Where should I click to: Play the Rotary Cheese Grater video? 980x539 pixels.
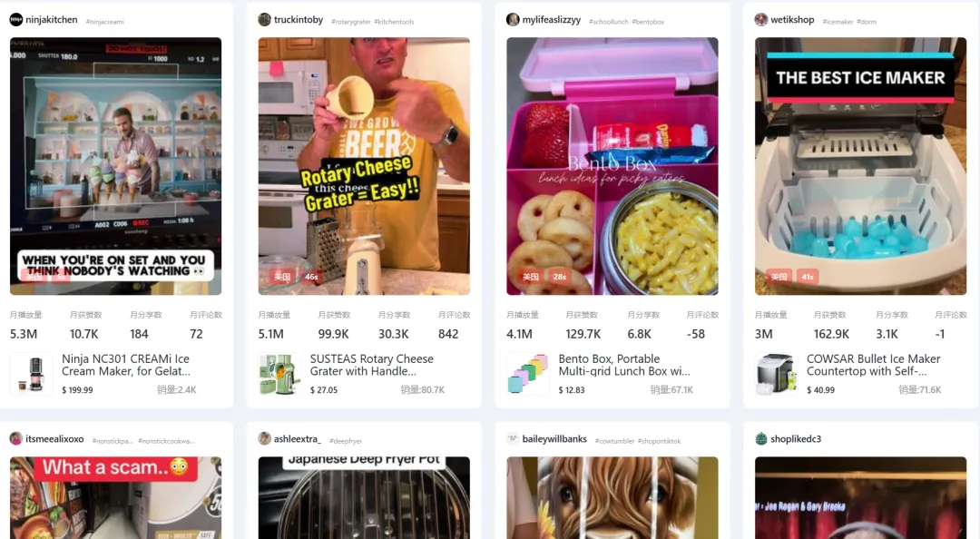pyautogui.click(x=364, y=166)
